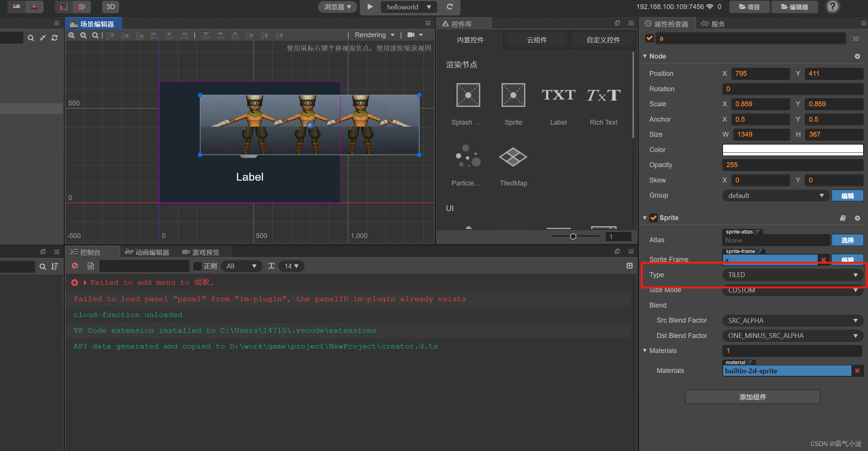The height and width of the screenshot is (451, 868).
Task: Click the 添加组件 button
Action: click(752, 397)
